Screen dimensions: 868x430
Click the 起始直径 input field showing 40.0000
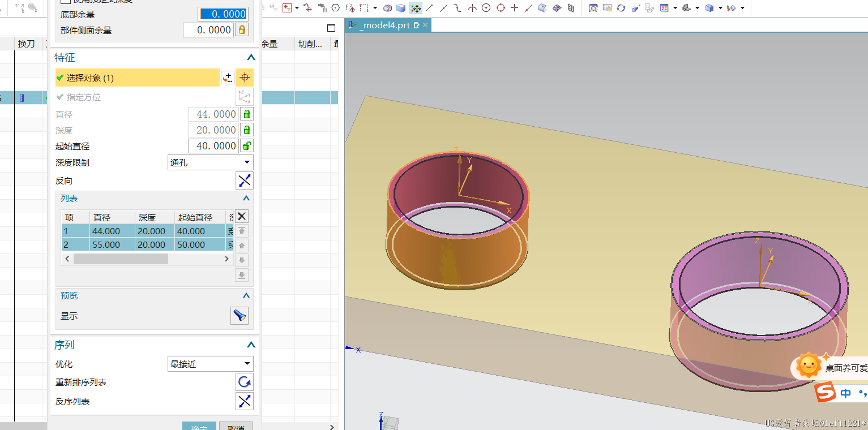(213, 146)
